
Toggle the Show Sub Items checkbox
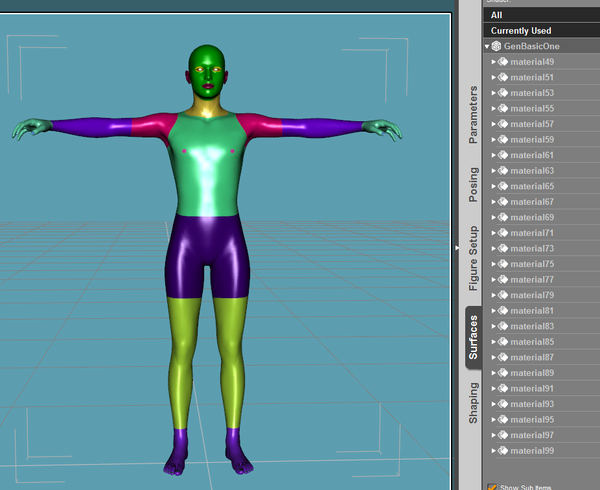(492, 487)
